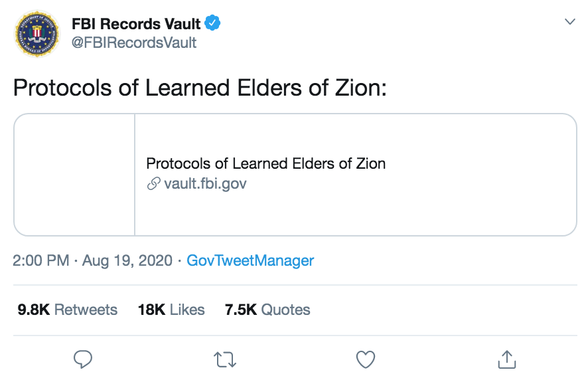View the 18K Likes list

tap(171, 310)
